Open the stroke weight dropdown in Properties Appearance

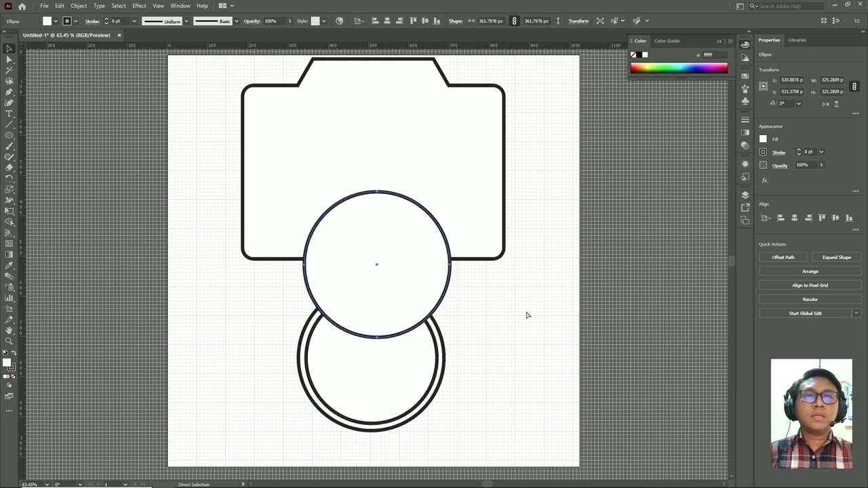point(821,152)
